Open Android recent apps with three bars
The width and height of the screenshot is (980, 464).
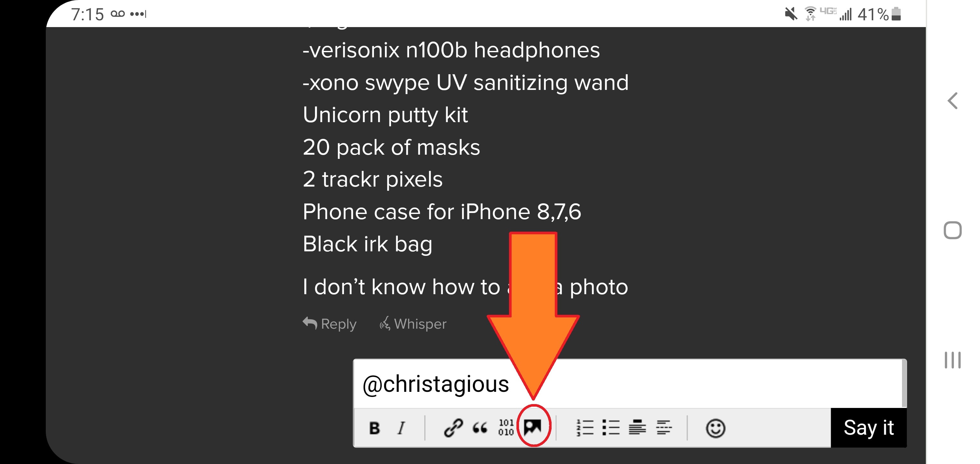[953, 360]
